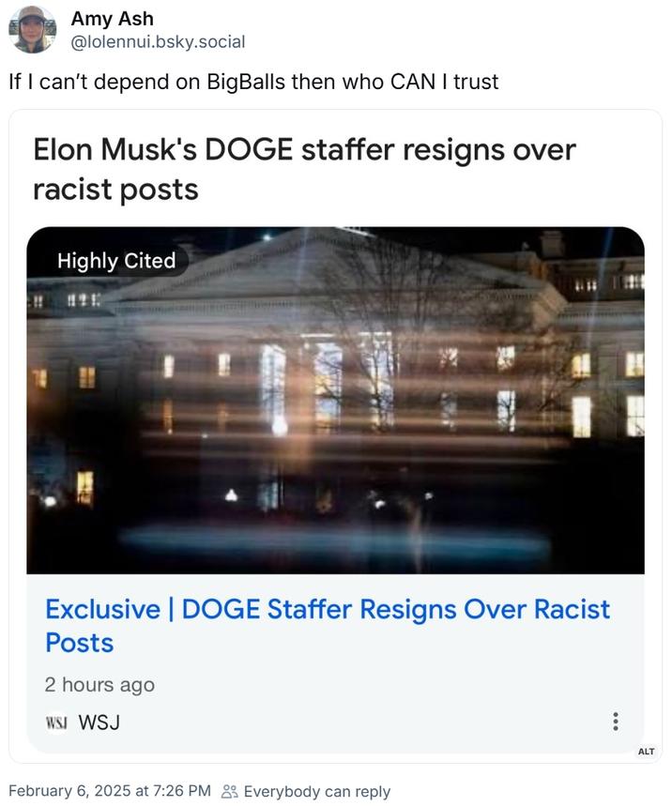Open the three-dot options menu on the card
672x806 pixels.
click(x=616, y=721)
